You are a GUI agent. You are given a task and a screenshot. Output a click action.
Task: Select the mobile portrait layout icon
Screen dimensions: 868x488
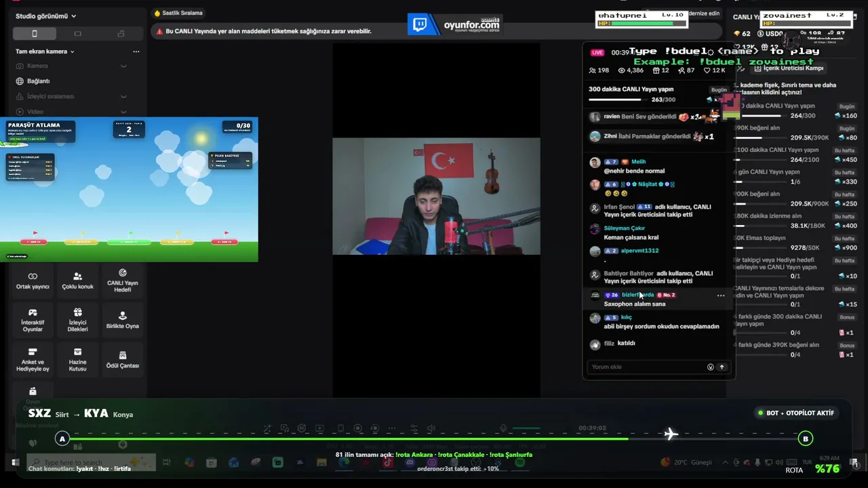(x=35, y=33)
